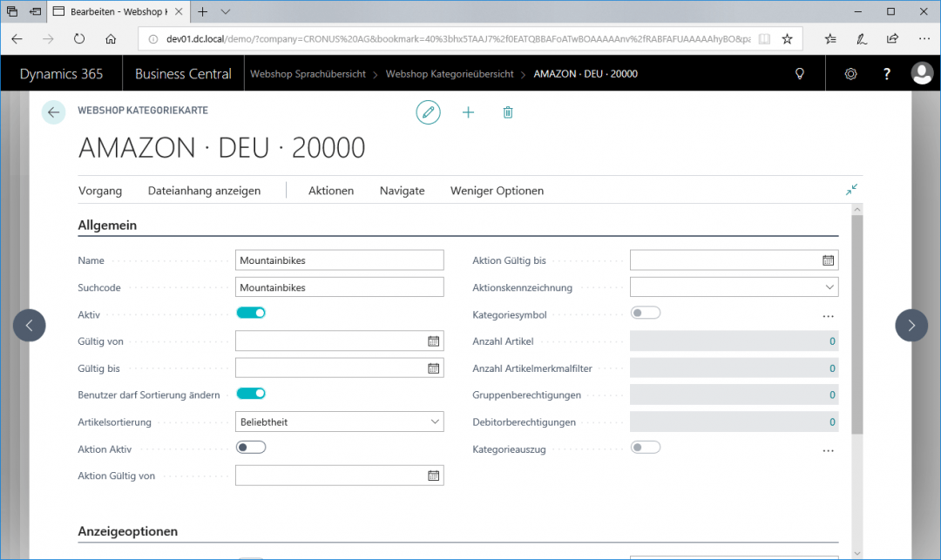Viewport: 941px width, 560px height.
Task: Click the collapse page arrows icon
Action: (851, 190)
